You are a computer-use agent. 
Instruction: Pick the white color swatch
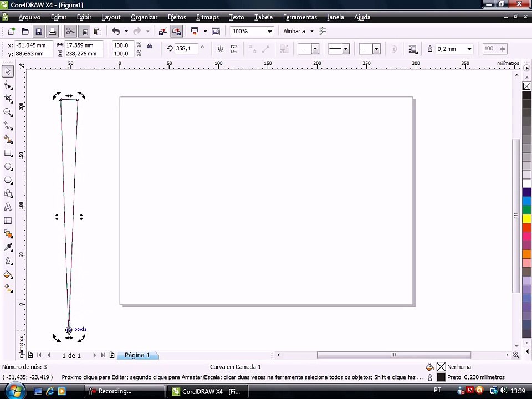tap(526, 183)
